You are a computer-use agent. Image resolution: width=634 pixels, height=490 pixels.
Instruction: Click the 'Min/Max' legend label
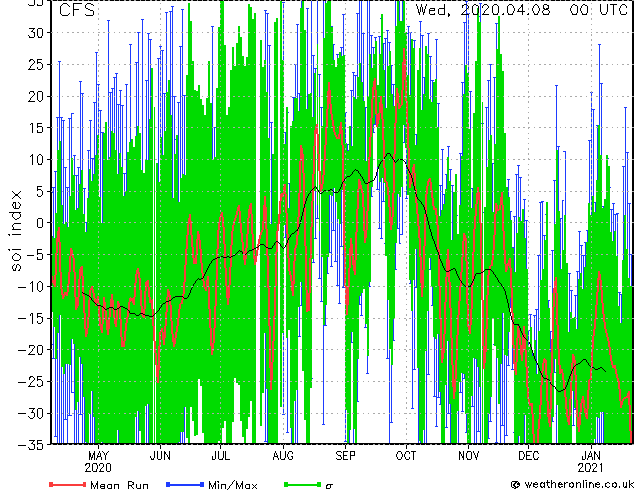232,485
